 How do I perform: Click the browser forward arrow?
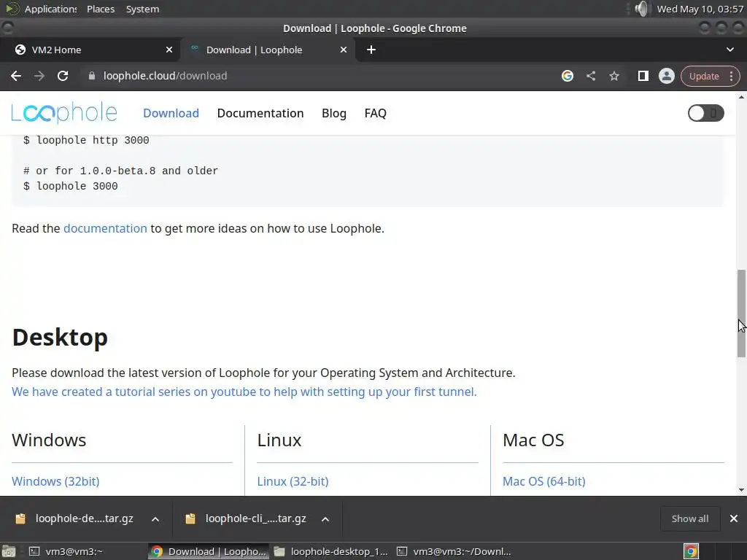(39, 76)
